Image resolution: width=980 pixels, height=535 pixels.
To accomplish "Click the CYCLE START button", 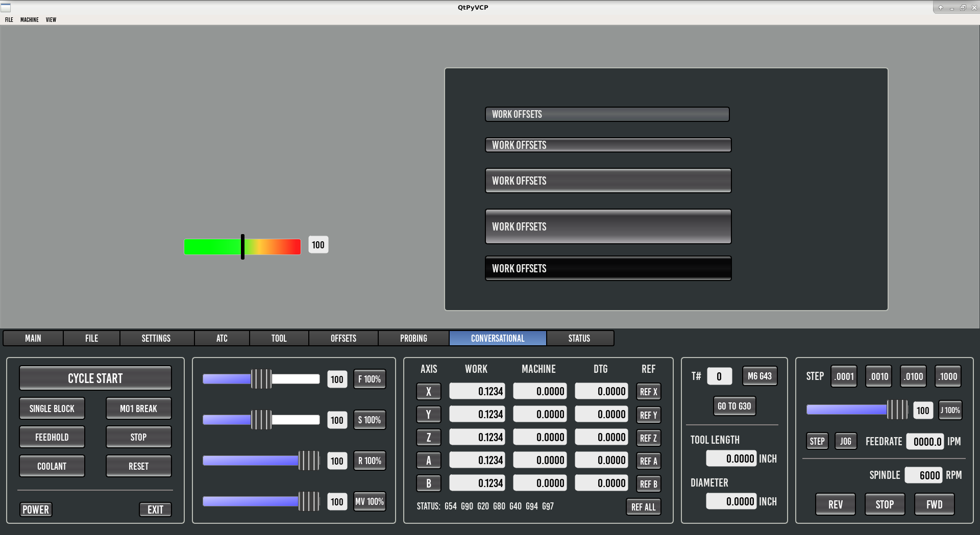I will coord(95,378).
